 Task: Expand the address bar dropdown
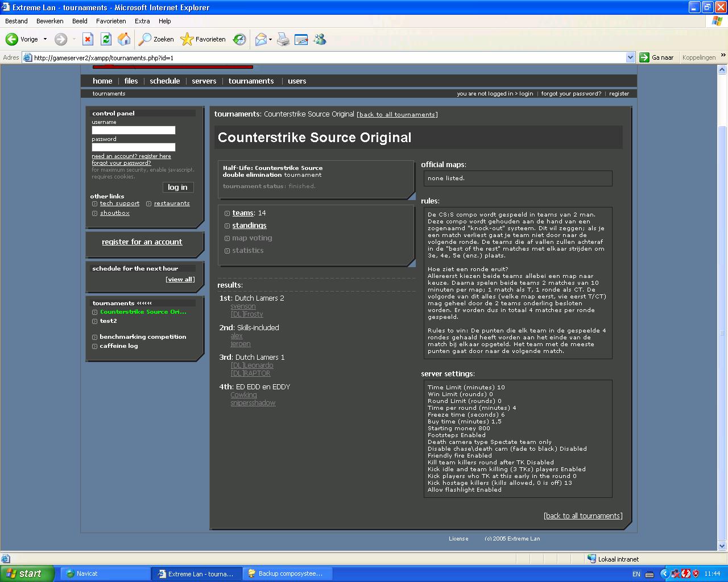[x=630, y=57]
